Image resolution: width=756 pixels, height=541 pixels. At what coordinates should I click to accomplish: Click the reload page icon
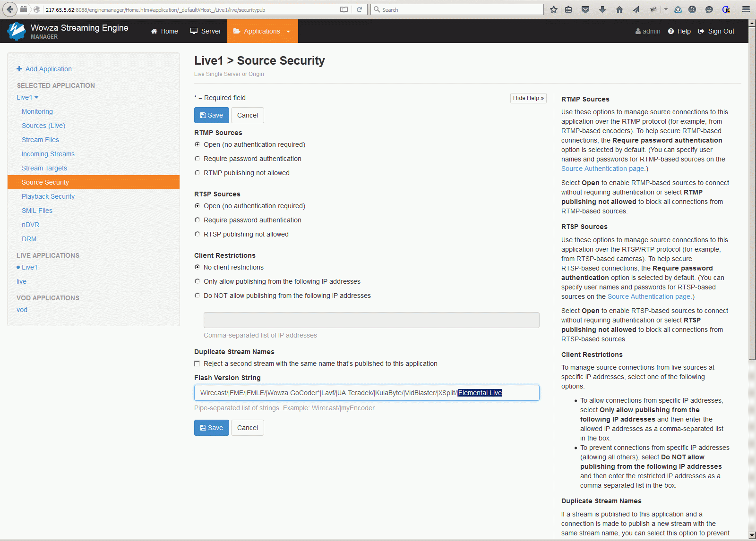point(359,9)
